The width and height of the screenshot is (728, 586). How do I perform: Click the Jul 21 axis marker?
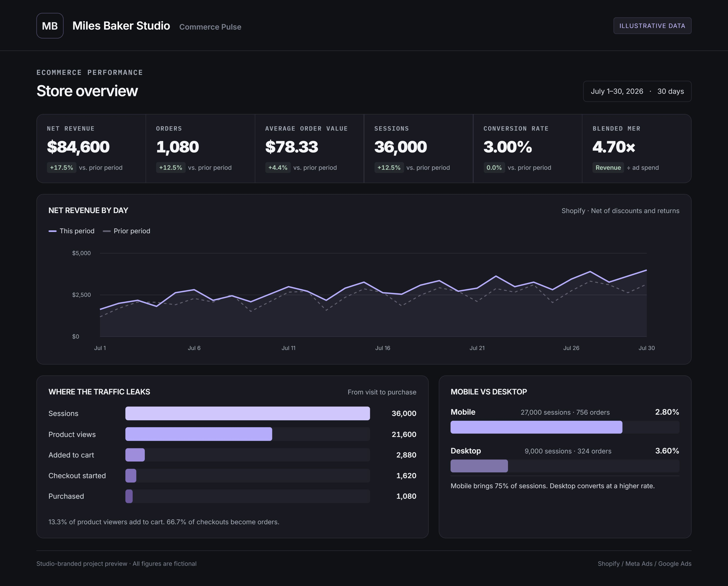[477, 348]
